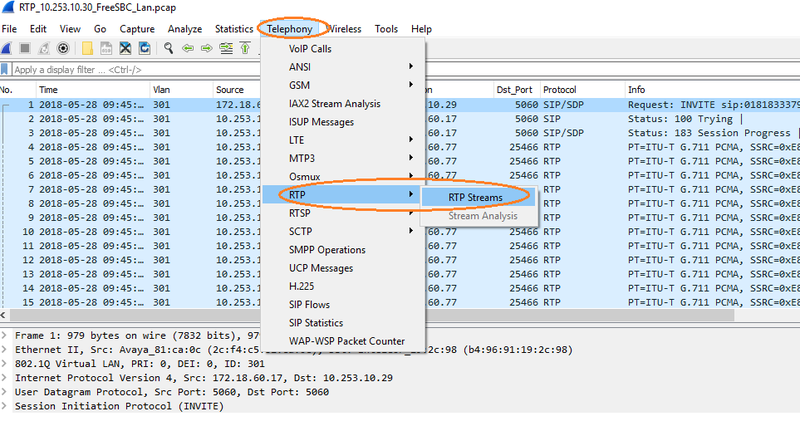Select SIP Flows menu entry
Screen dimensions: 800x426
tap(343, 305)
